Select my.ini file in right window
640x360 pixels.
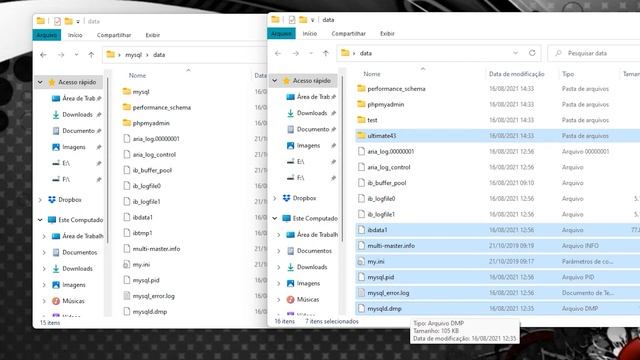(x=497, y=262)
